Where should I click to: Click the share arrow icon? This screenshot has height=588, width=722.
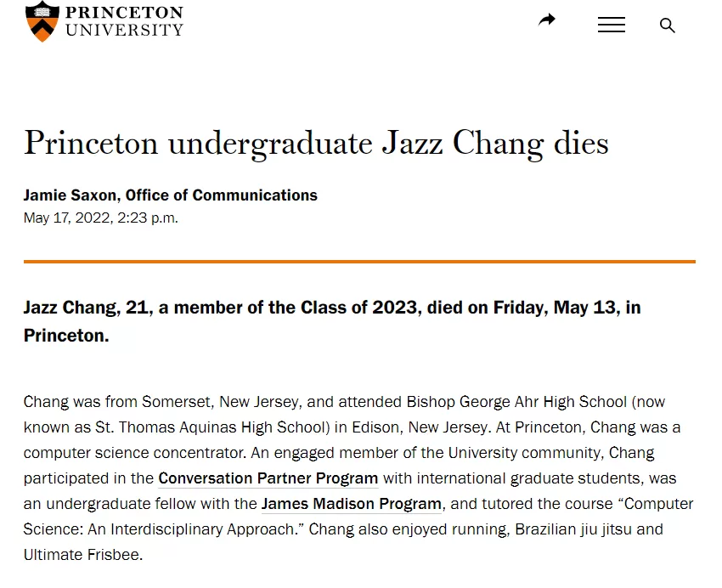pyautogui.click(x=546, y=20)
